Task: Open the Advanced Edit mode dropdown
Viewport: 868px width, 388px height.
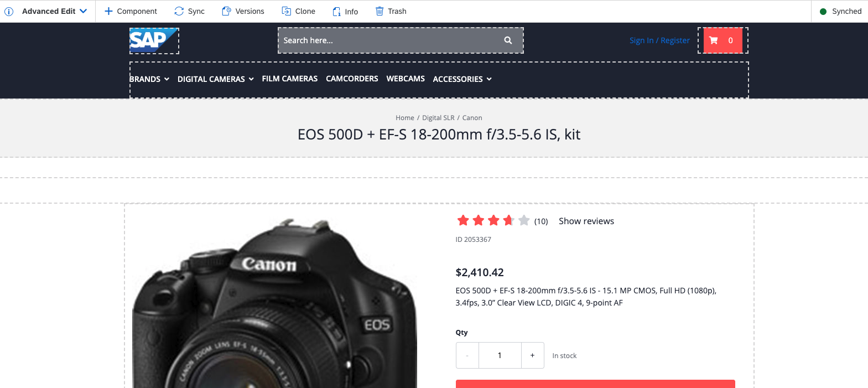Action: pos(54,11)
